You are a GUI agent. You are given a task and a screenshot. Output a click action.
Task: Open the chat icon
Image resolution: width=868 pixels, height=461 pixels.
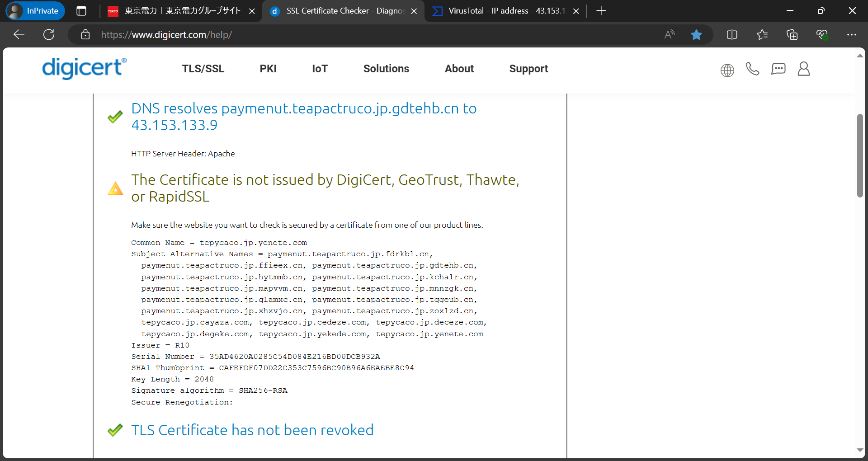pos(778,69)
